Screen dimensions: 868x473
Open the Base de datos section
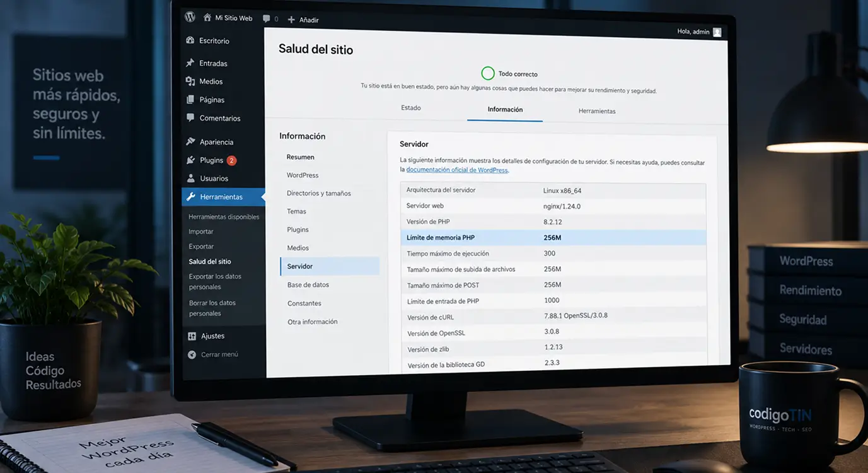pos(308,285)
